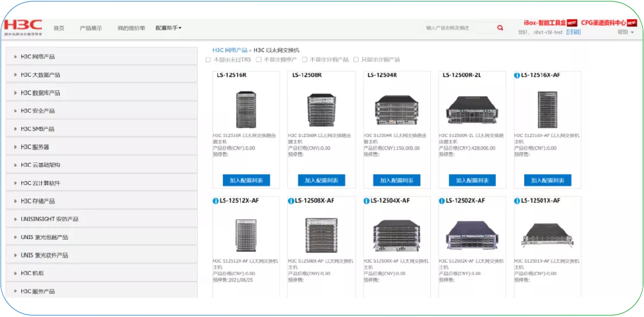
Task: Open the 帮助 dropdown menu
Action: [625, 32]
